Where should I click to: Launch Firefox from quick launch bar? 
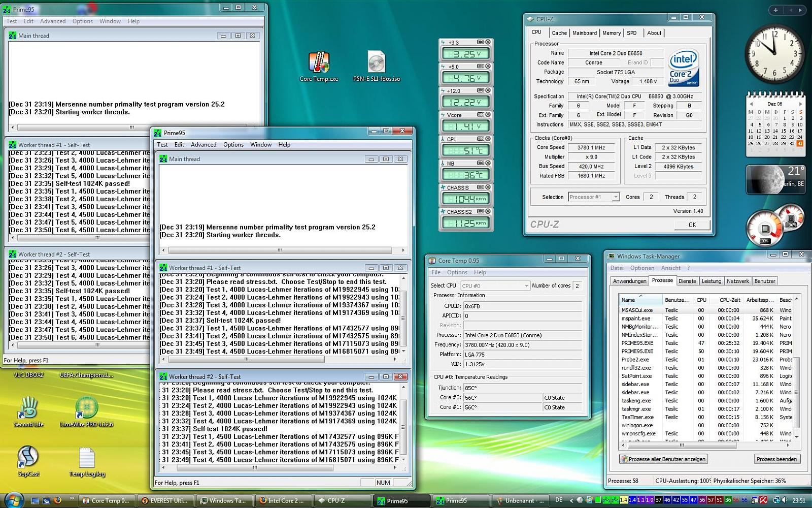point(57,500)
